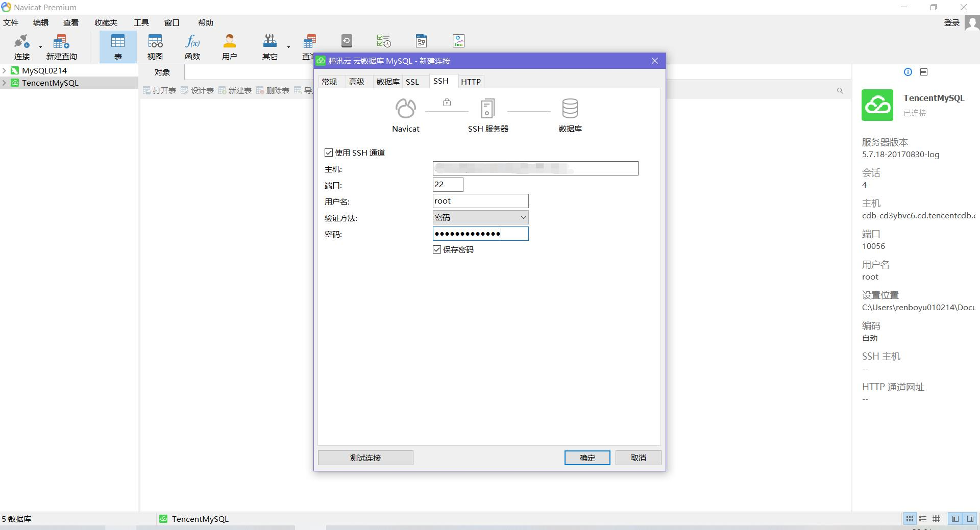Viewport: 980px width, 530px height.
Task: Open the 视图 views toolbar icon
Action: pyautogui.click(x=155, y=47)
